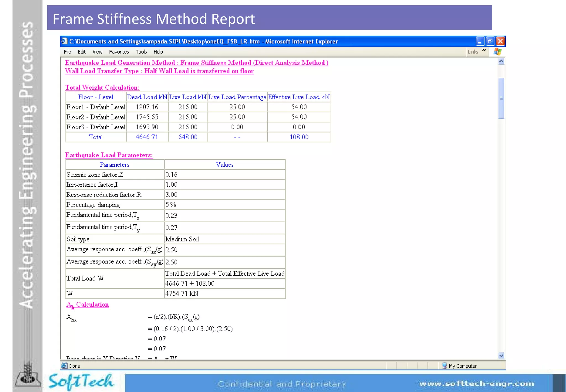Click the Dead Load kN column header
Image resolution: width=566 pixels, height=392 pixels.
click(x=147, y=97)
